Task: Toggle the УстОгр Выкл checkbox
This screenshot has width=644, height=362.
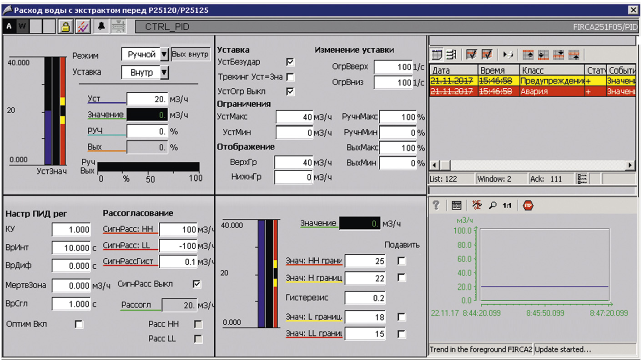Action: (290, 92)
